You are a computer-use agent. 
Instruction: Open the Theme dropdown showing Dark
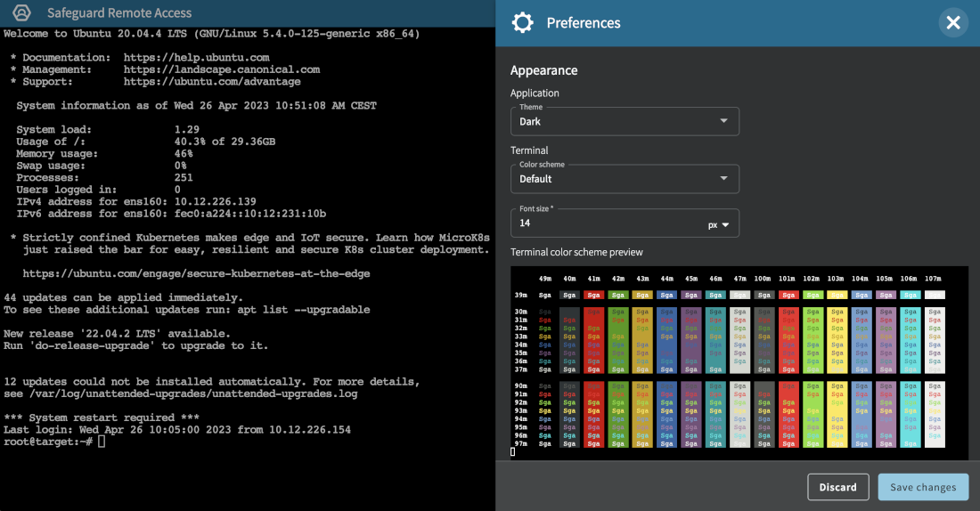click(x=625, y=121)
